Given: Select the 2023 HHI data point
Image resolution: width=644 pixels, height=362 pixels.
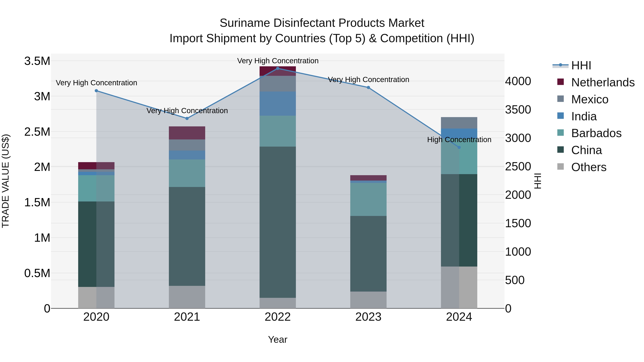Looking at the screenshot, I should click(x=368, y=87).
